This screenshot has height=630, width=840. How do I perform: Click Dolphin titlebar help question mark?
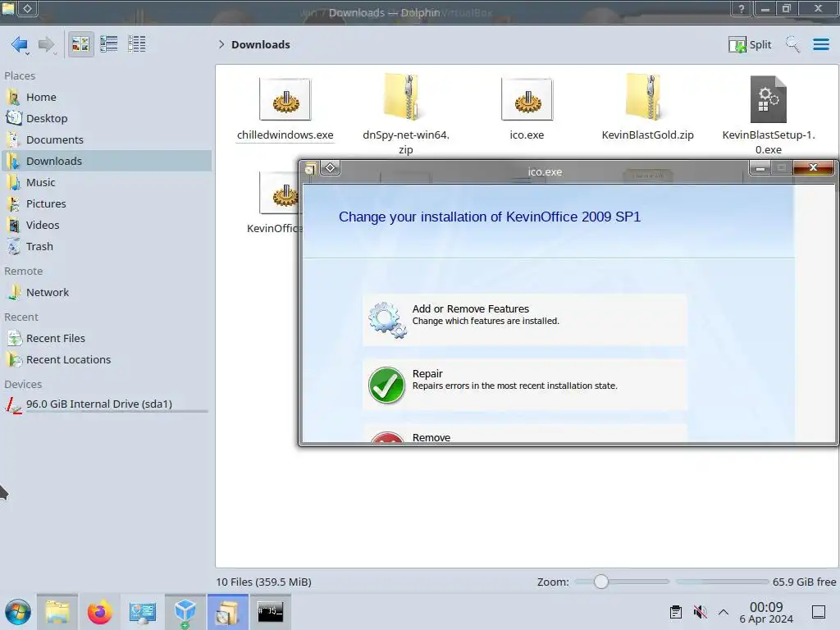click(742, 8)
